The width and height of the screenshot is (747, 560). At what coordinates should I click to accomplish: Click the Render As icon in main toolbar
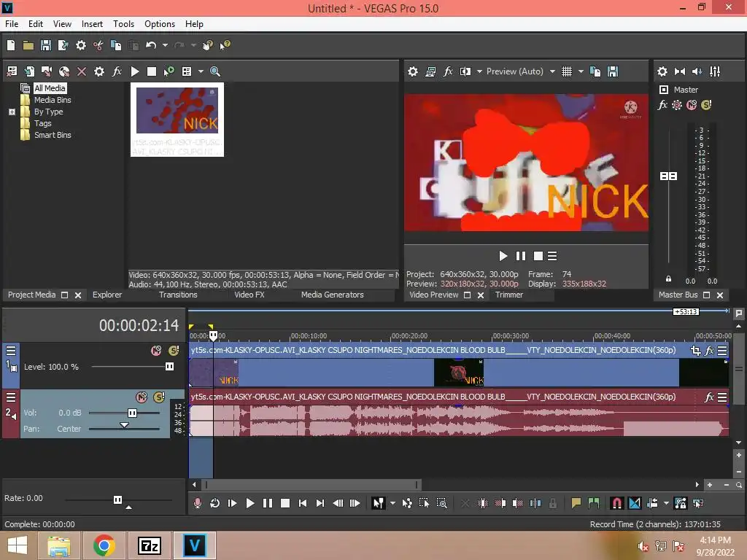click(63, 45)
